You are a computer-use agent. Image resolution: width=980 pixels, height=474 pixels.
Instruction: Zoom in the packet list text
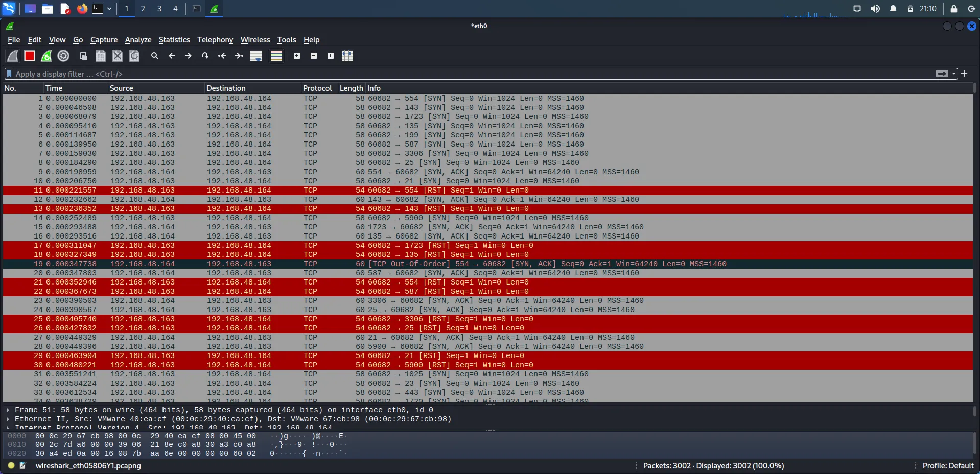point(297,56)
